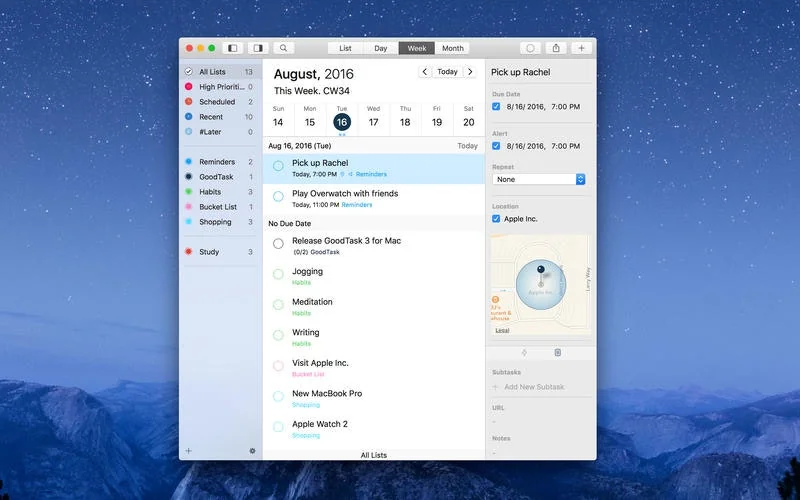Go to next week with right chevron
The width and height of the screenshot is (800, 500).
470,72
